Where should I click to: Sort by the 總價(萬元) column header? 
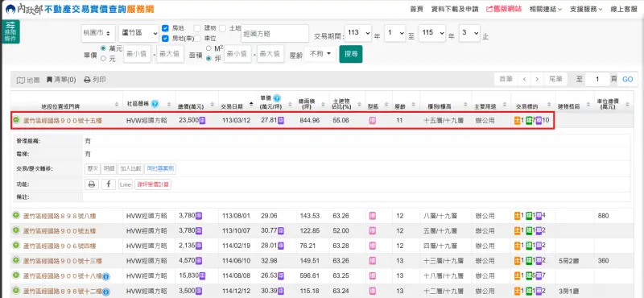191,106
